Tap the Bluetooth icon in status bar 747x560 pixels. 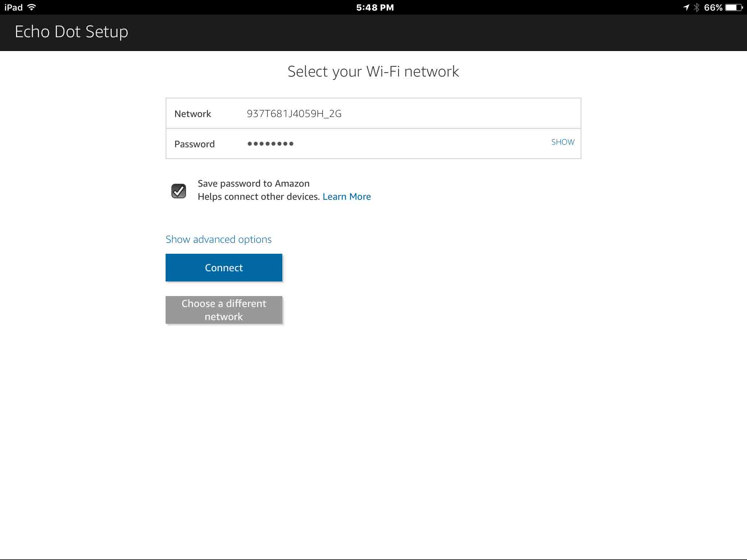697,7
